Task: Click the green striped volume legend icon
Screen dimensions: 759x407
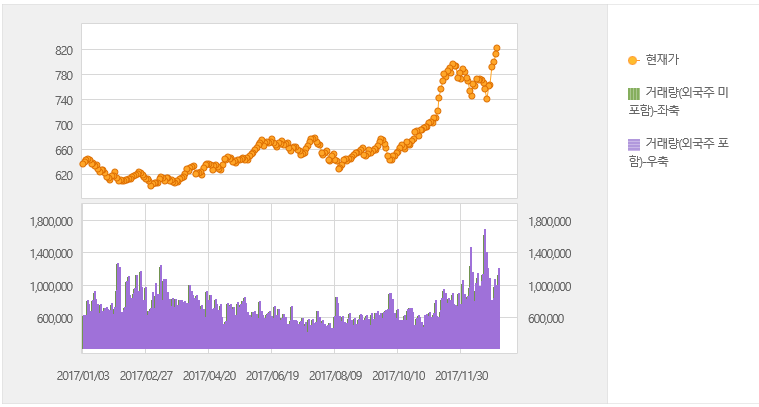Action: tap(632, 93)
